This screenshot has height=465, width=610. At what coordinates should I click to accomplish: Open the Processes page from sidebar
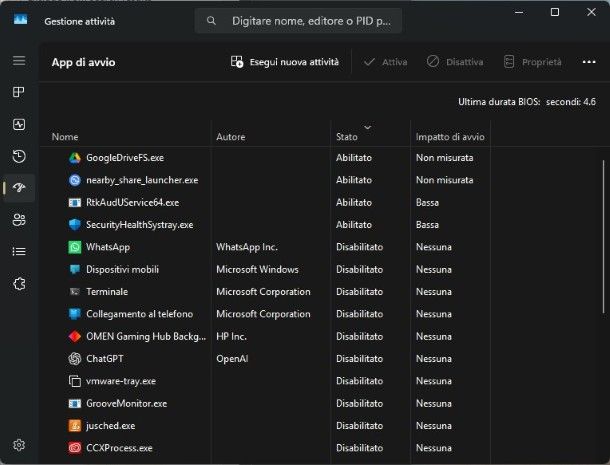(x=19, y=92)
